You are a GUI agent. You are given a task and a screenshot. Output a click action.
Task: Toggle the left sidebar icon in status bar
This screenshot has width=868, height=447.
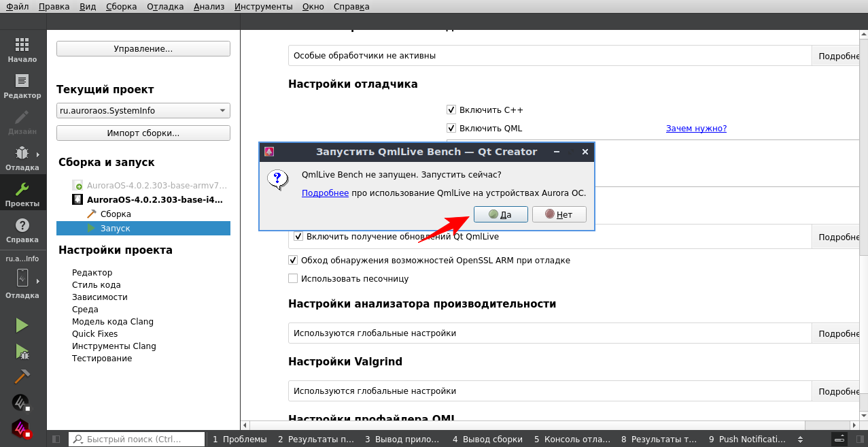click(x=56, y=440)
